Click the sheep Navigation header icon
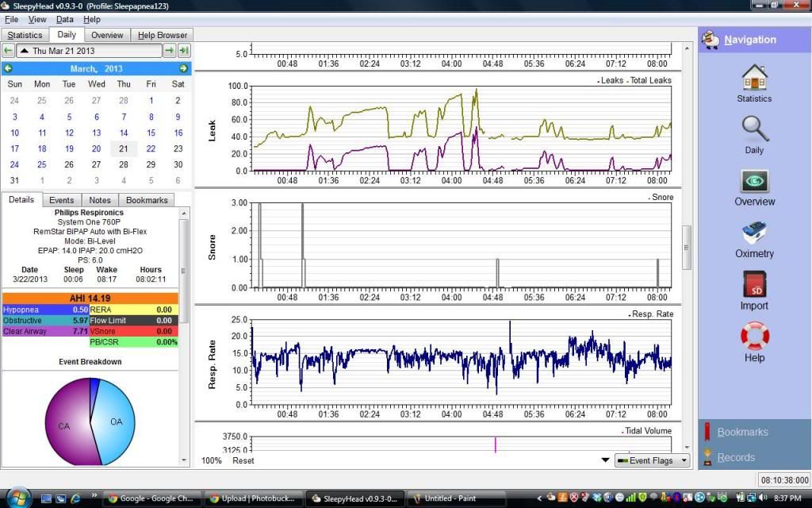 tap(710, 40)
